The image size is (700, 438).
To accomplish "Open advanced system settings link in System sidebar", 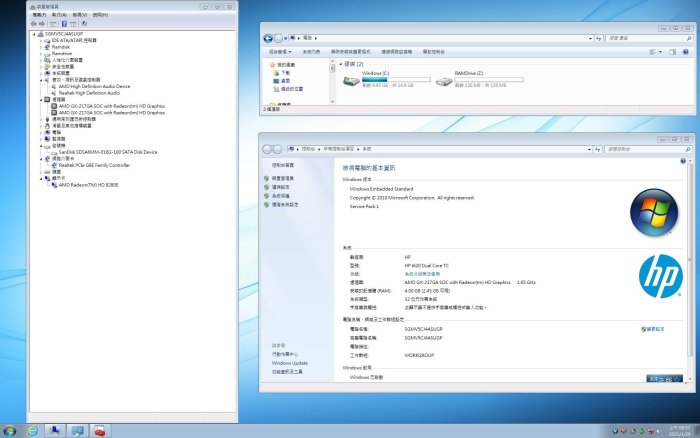I will click(285, 204).
